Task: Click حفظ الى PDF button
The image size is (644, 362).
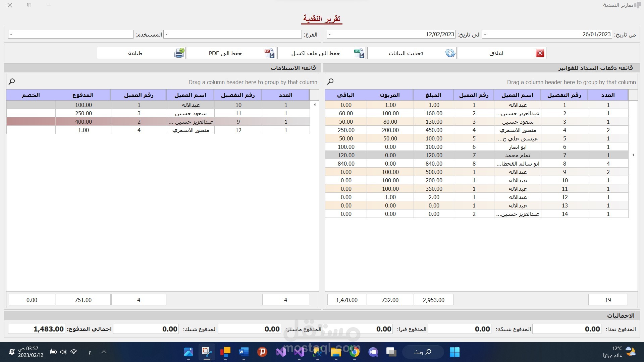Action: point(225,53)
